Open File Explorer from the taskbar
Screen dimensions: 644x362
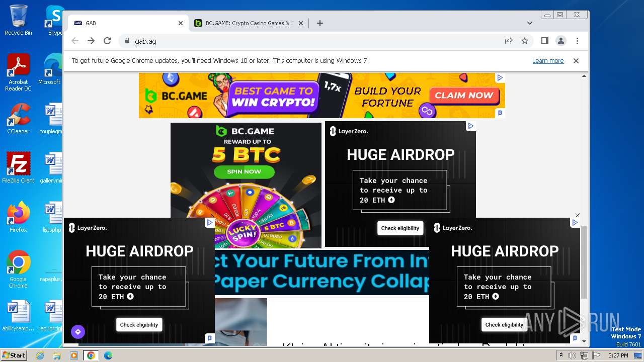point(57,355)
